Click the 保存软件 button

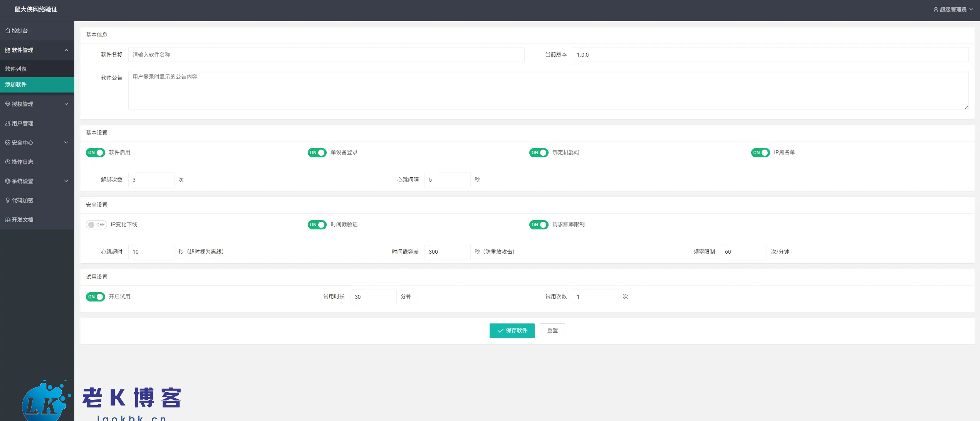(x=512, y=330)
